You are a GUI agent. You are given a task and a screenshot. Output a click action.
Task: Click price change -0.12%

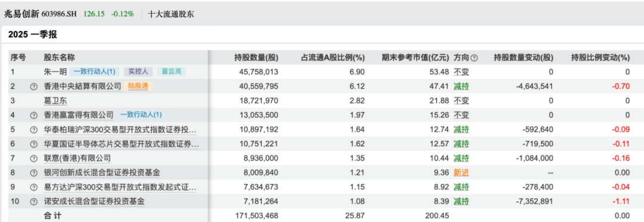tap(122, 14)
